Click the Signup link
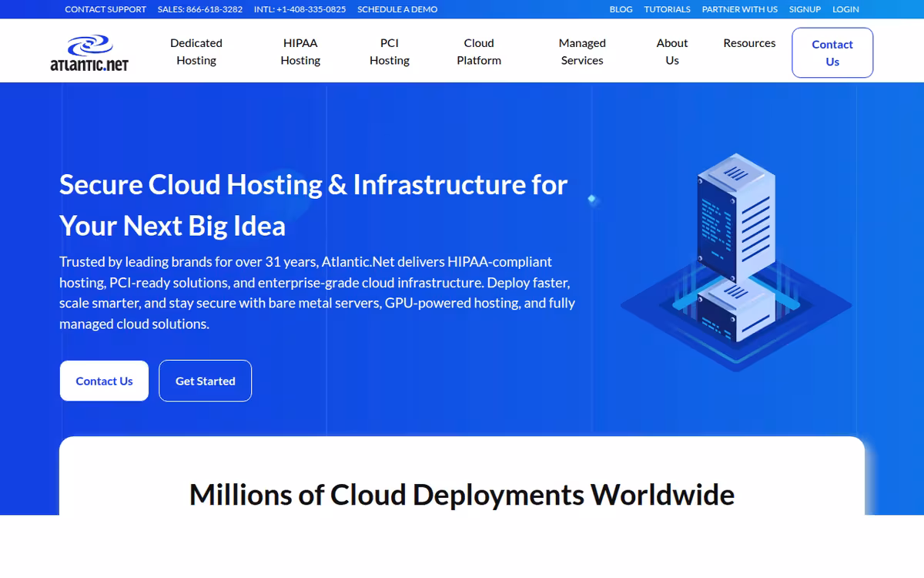 (805, 9)
